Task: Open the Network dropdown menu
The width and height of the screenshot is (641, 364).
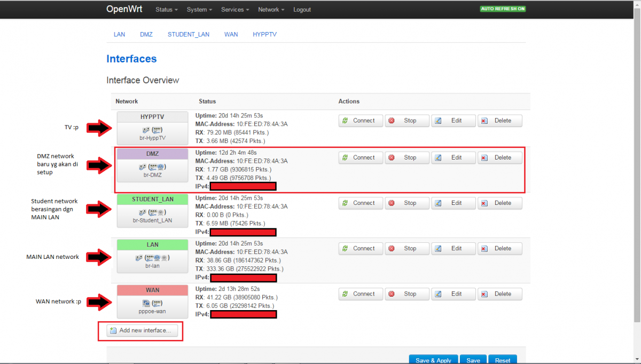Action: point(271,10)
